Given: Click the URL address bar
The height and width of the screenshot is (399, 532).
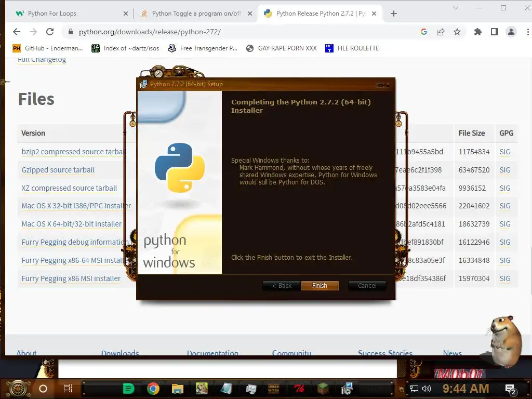Looking at the screenshot, I should coord(237,32).
